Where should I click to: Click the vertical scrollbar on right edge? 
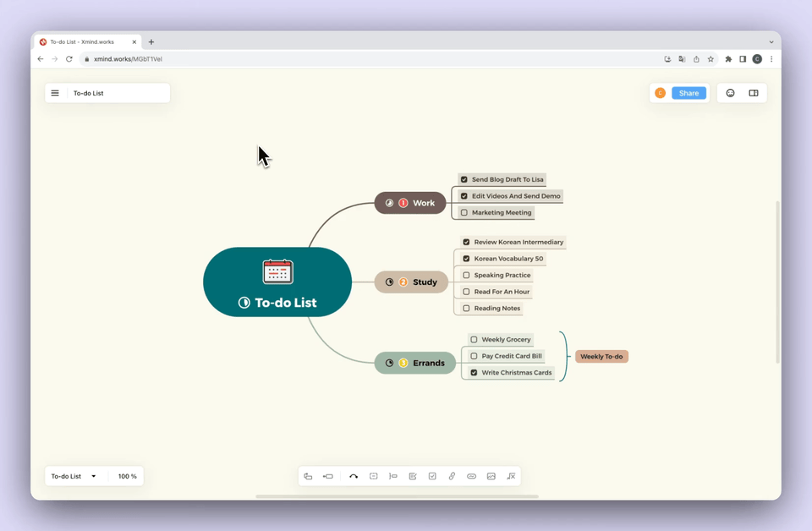tap(778, 282)
